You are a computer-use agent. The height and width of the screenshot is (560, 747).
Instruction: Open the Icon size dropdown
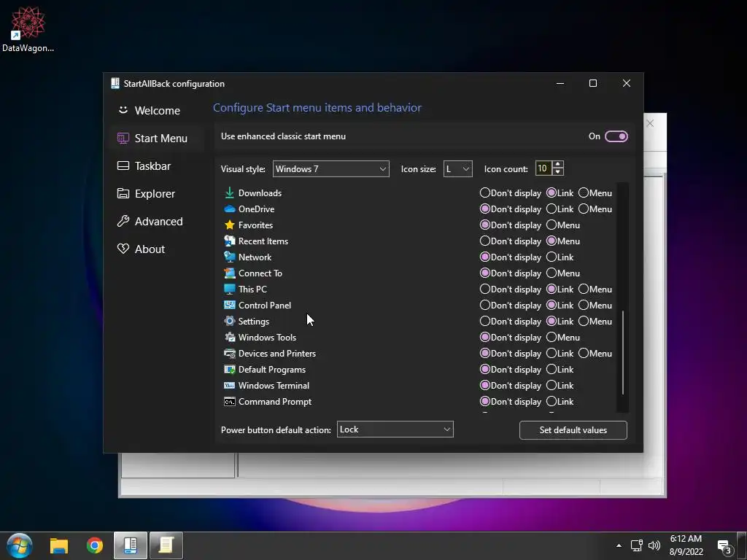[457, 169]
